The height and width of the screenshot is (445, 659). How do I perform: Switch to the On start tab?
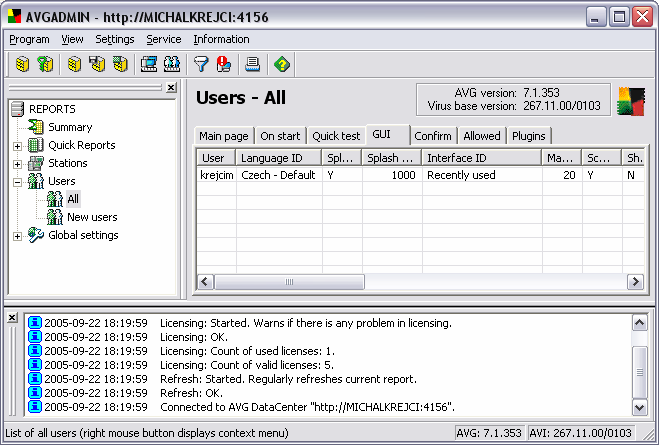coord(280,136)
